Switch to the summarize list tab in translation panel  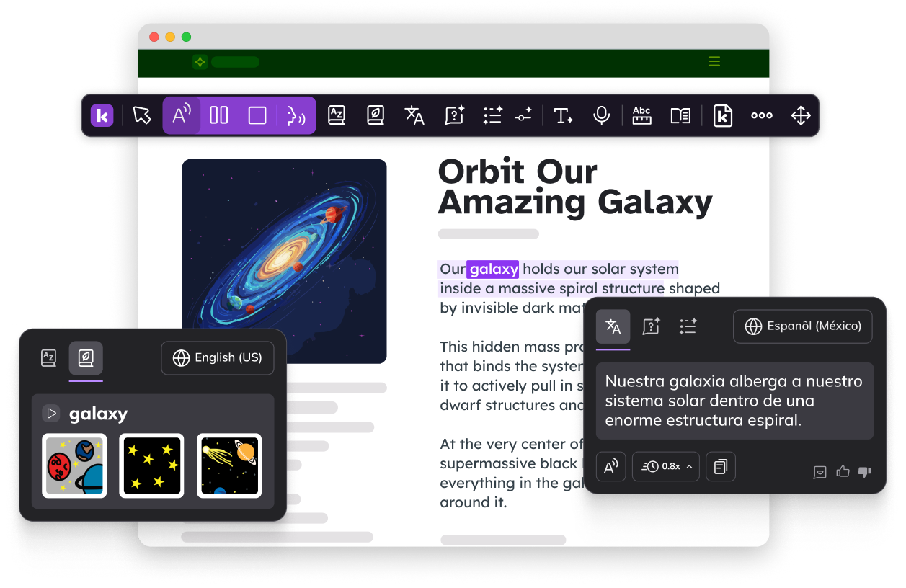point(688,326)
